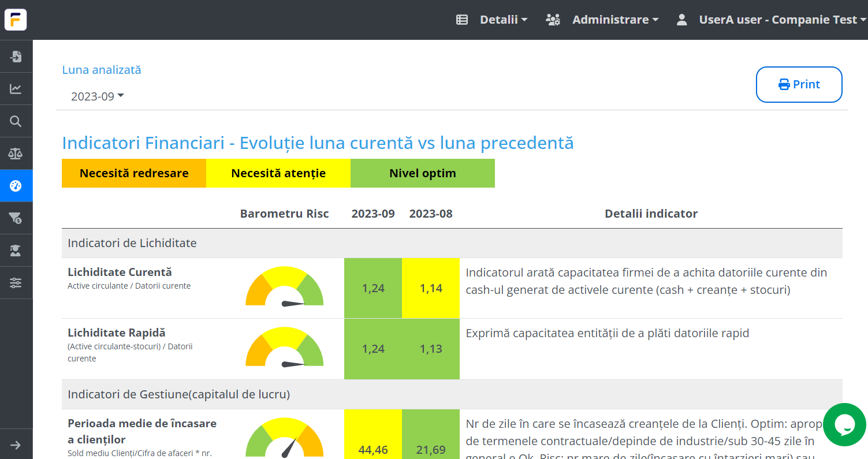Click the sliders settings sidebar icon
Viewport: 868px width, 459px height.
click(16, 283)
